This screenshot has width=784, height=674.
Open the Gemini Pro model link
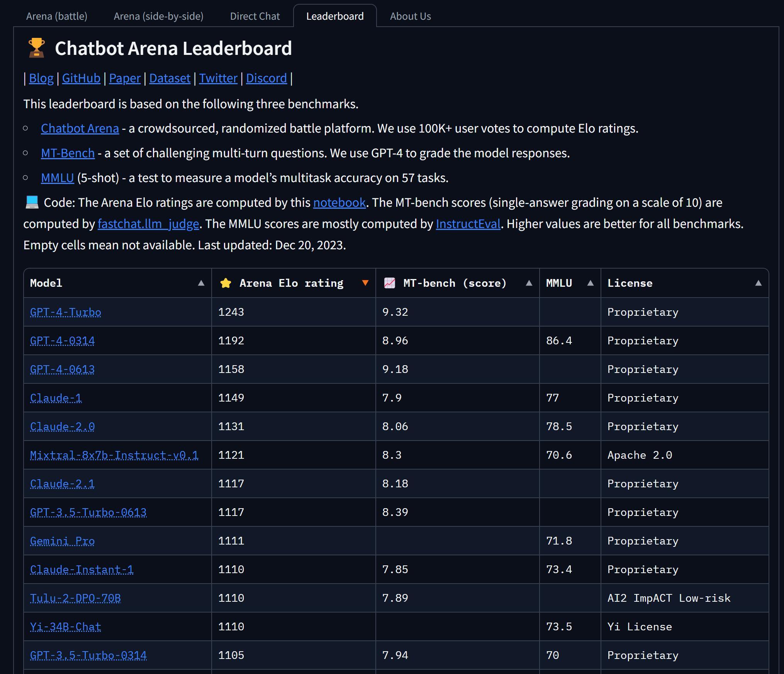62,541
